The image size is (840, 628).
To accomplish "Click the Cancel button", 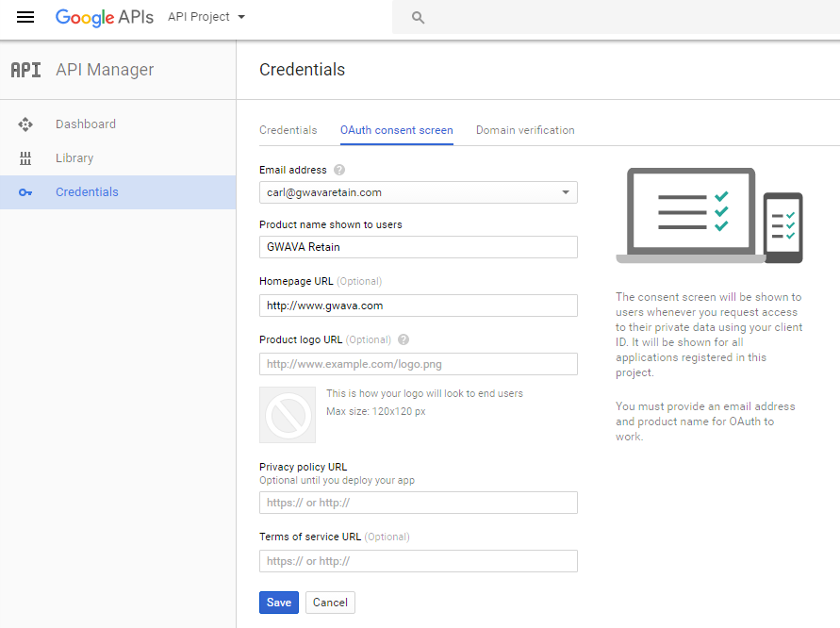I will [x=330, y=603].
